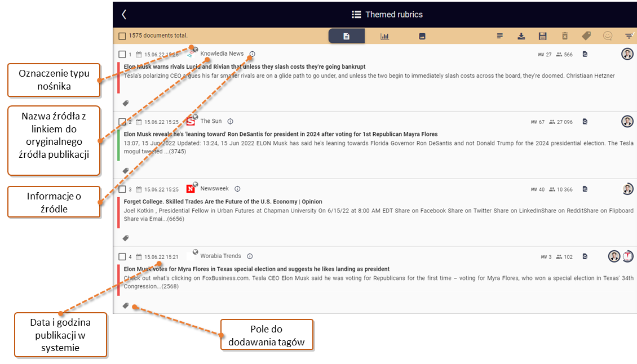Open the filter and sort options icon
The height and width of the screenshot is (364, 637).
click(x=629, y=36)
